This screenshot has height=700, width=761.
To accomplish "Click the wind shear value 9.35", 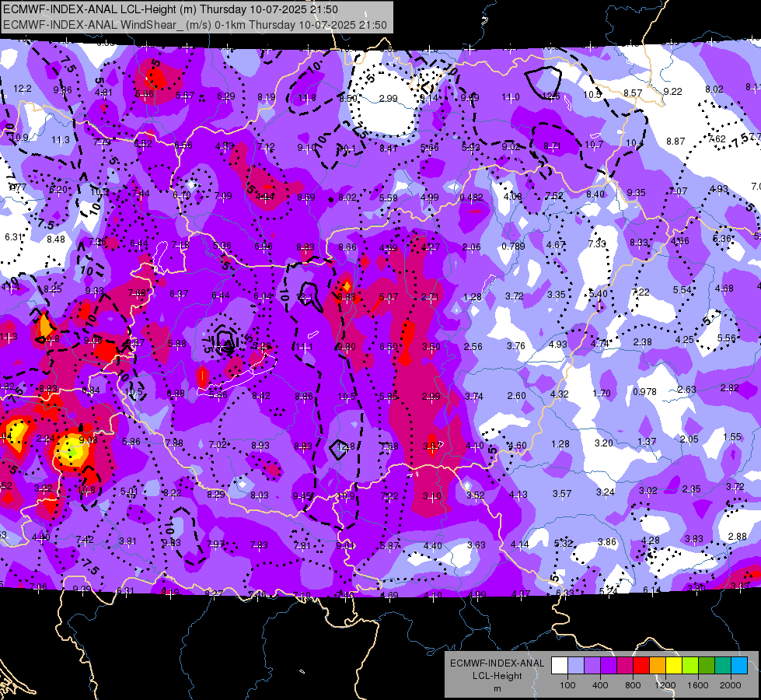I will pyautogui.click(x=637, y=193).
